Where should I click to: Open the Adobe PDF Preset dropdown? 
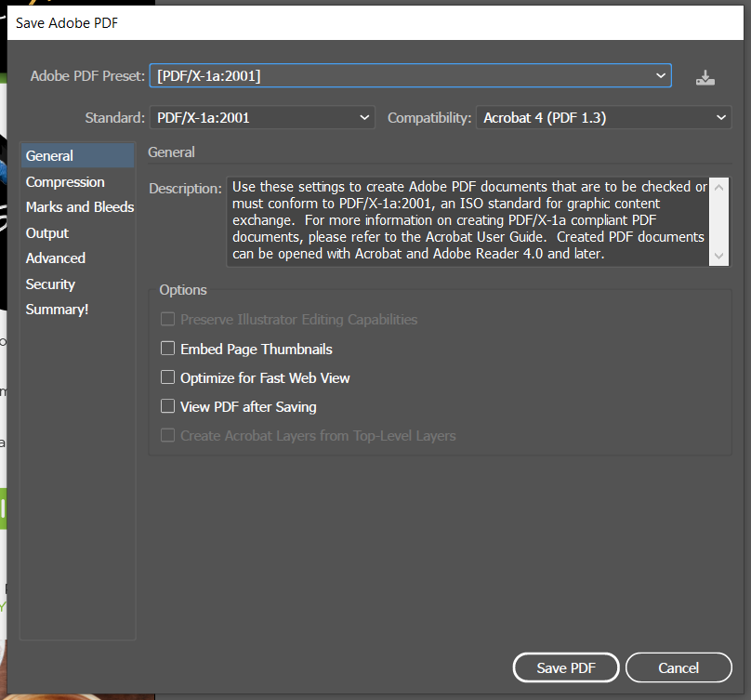[x=410, y=76]
